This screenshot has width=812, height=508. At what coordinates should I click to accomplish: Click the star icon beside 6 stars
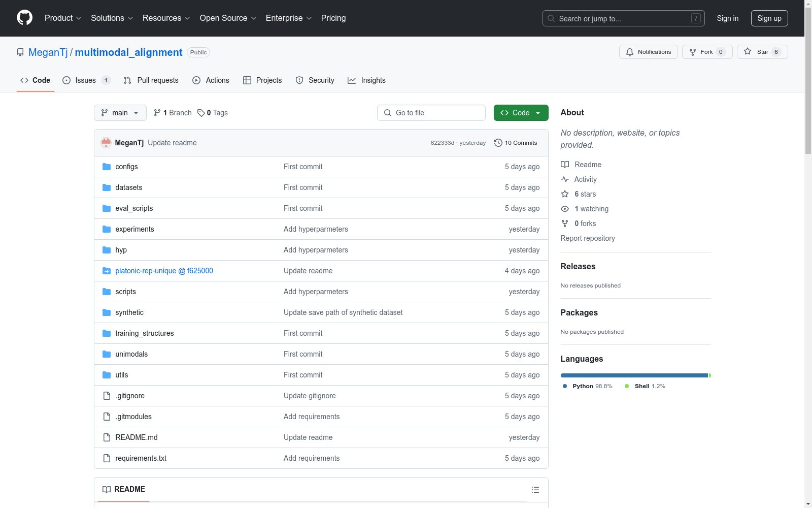tap(565, 194)
